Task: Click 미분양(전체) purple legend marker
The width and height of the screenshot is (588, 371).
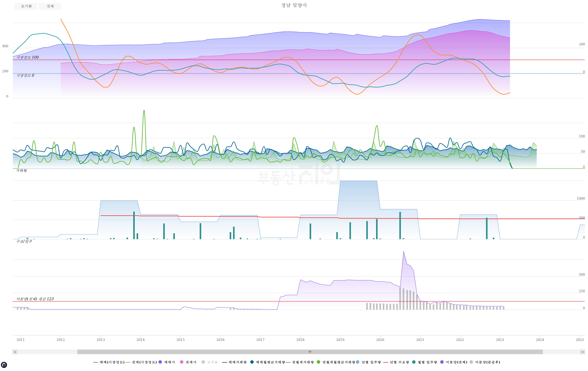Action: (x=442, y=362)
